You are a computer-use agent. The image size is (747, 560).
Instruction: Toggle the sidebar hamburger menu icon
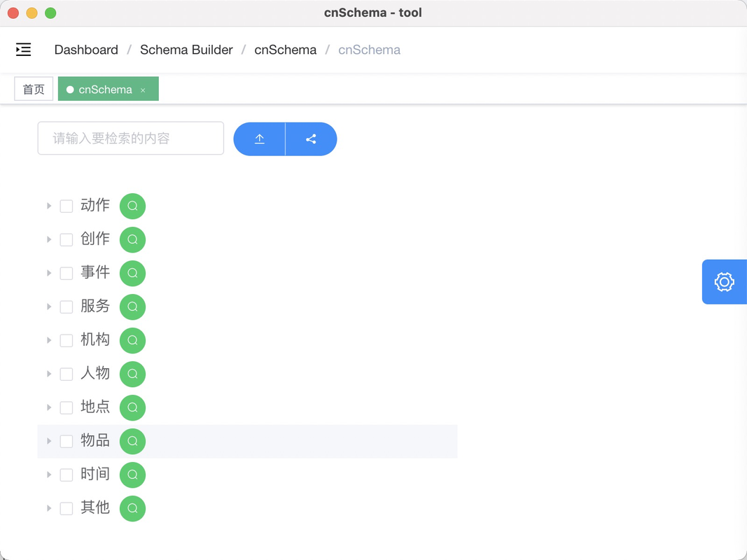23,50
